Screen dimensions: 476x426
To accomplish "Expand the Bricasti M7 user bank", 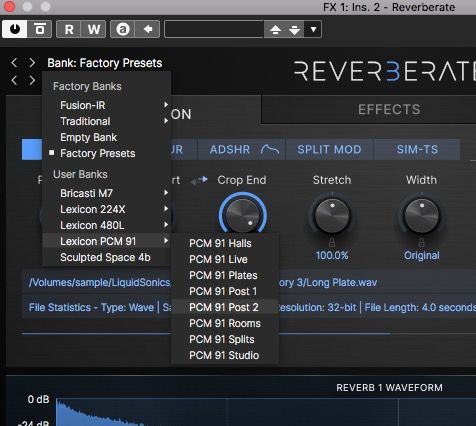I will [x=107, y=193].
